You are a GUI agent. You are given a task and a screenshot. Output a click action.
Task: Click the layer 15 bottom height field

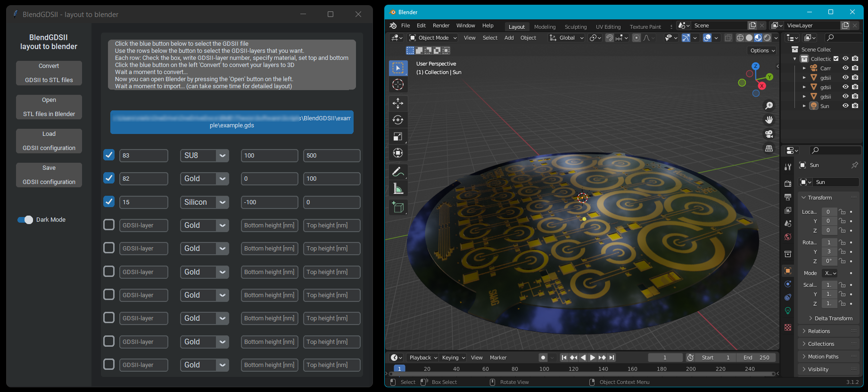click(270, 202)
